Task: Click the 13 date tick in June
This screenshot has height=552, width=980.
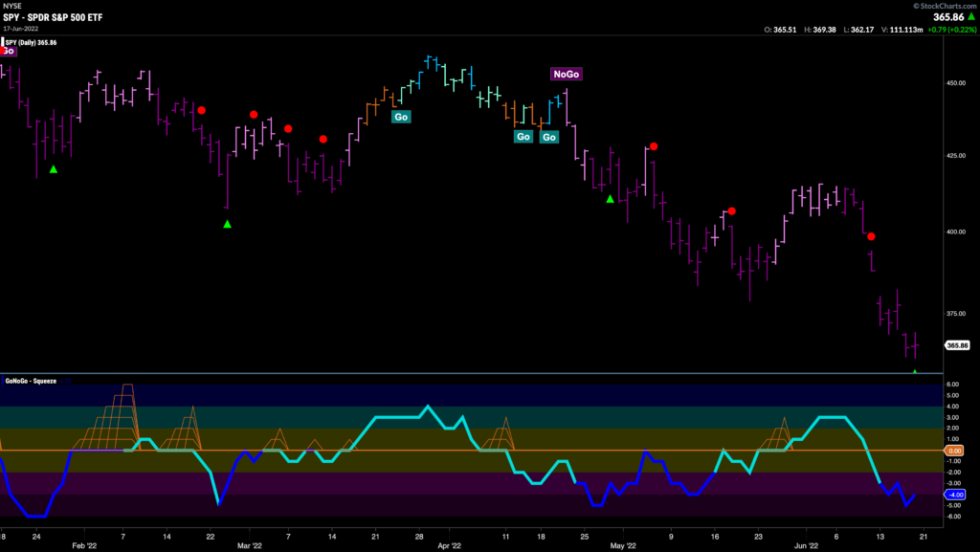Action: [x=880, y=537]
